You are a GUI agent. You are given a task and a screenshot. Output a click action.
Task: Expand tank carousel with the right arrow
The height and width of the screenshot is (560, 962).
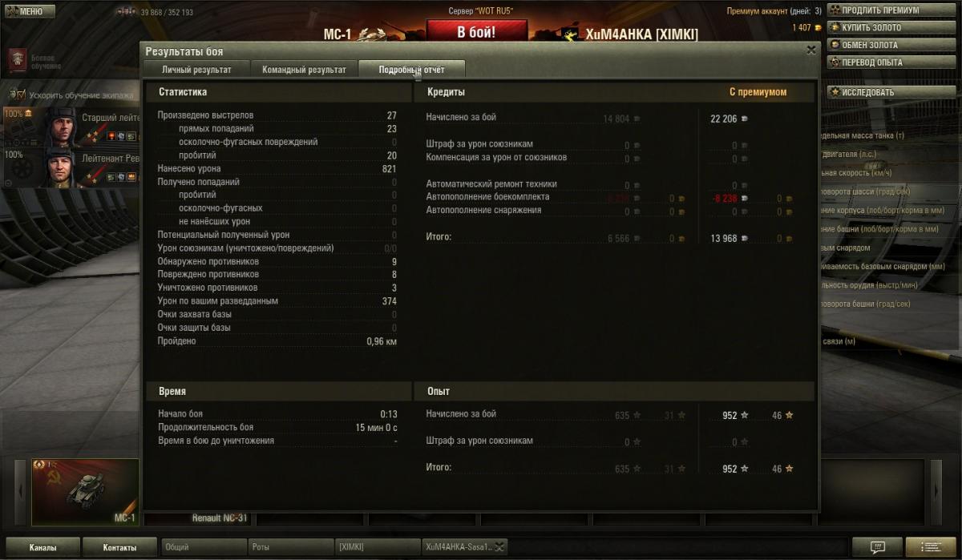coord(936,492)
